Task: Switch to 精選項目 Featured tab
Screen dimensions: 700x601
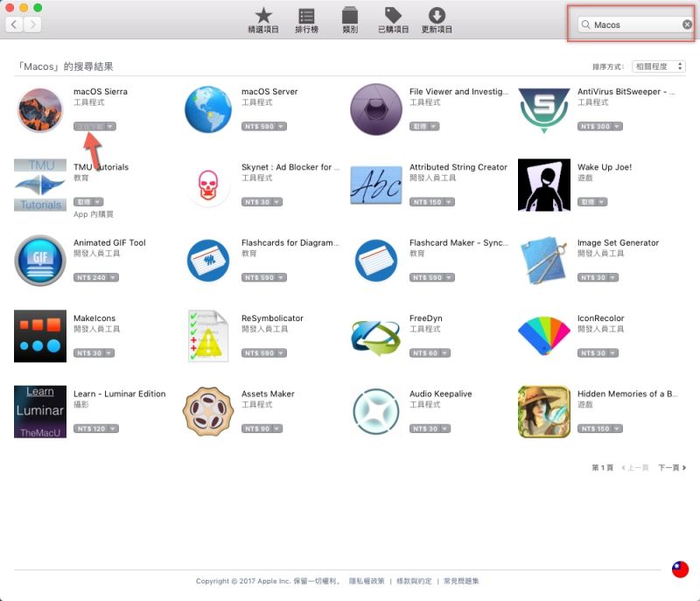Action: (x=263, y=20)
